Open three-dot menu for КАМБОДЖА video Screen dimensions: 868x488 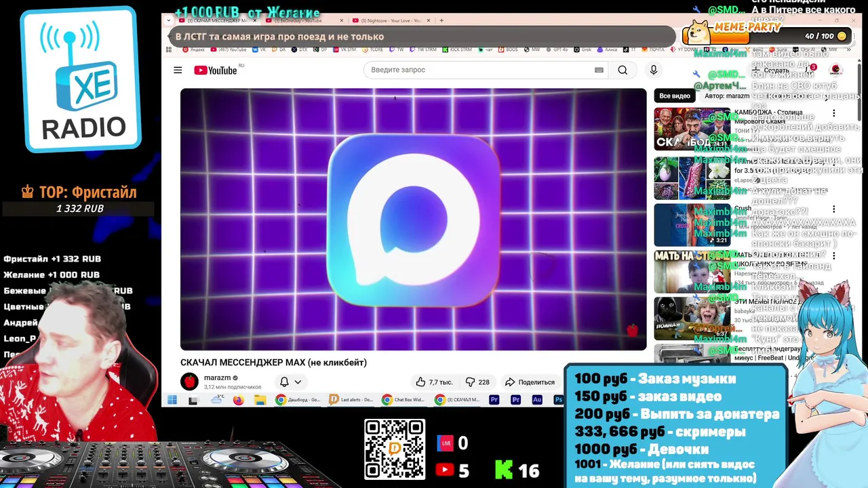point(834,114)
